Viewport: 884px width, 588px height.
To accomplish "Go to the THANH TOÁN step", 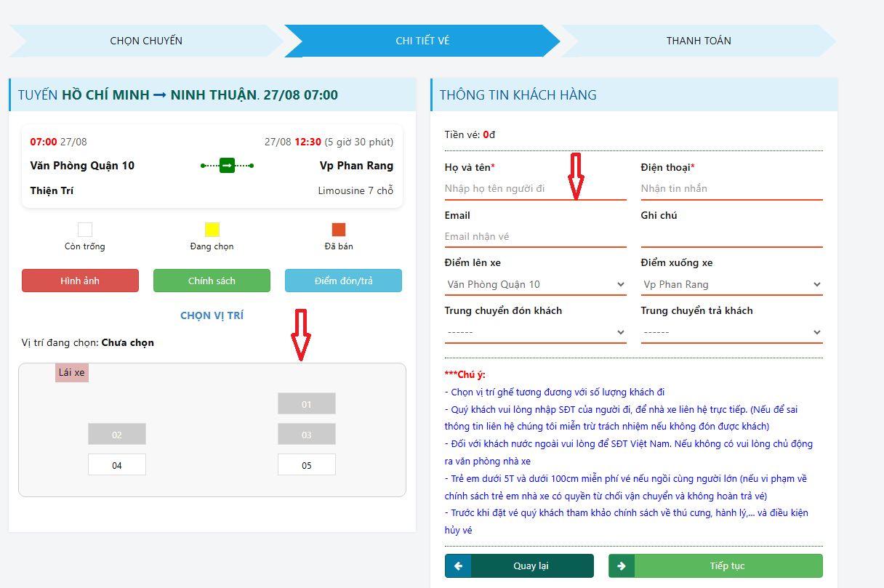I will [699, 41].
